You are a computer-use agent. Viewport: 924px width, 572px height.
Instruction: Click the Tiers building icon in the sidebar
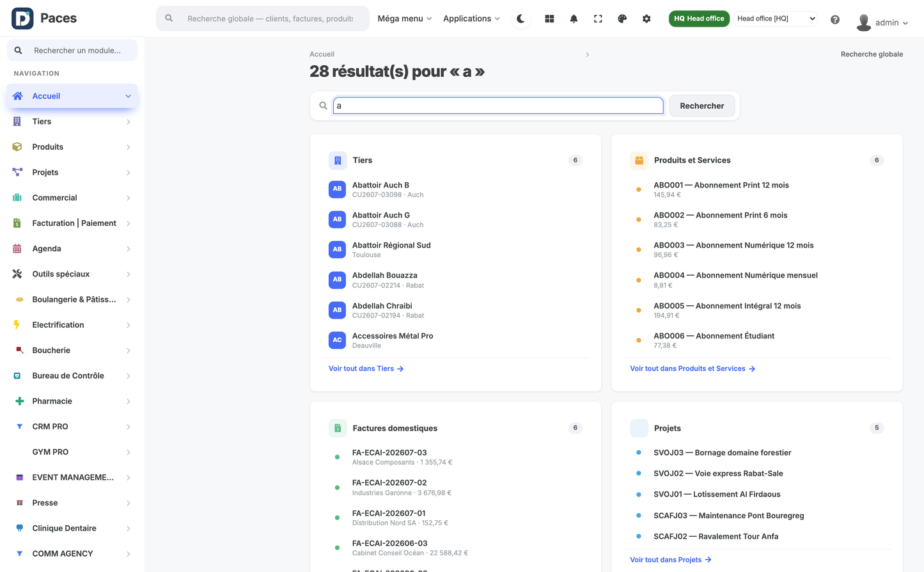pyautogui.click(x=17, y=122)
